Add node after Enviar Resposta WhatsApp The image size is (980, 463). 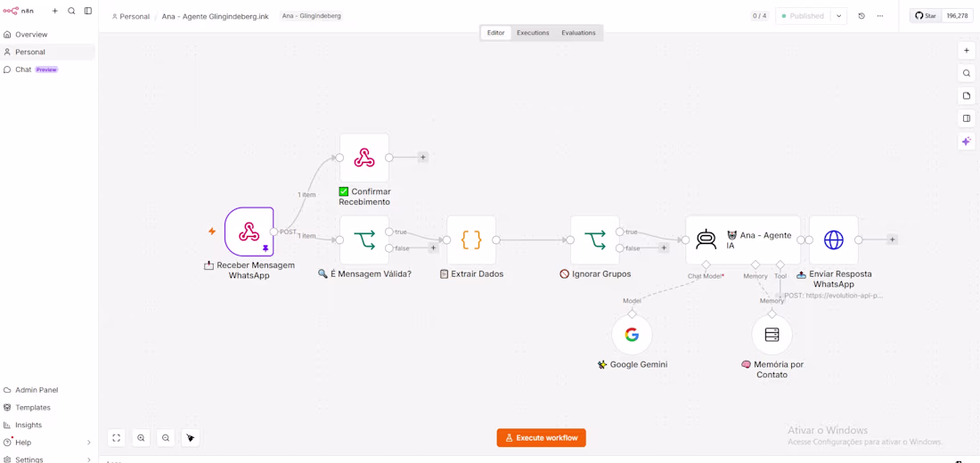pos(893,240)
